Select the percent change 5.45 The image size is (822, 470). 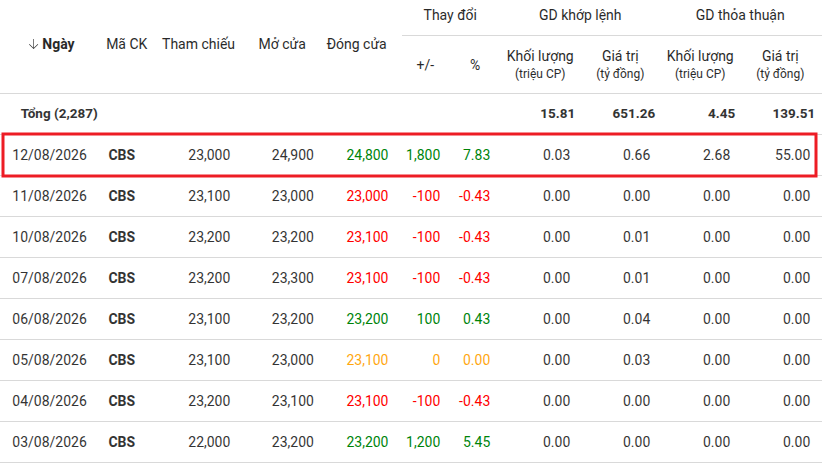click(477, 442)
